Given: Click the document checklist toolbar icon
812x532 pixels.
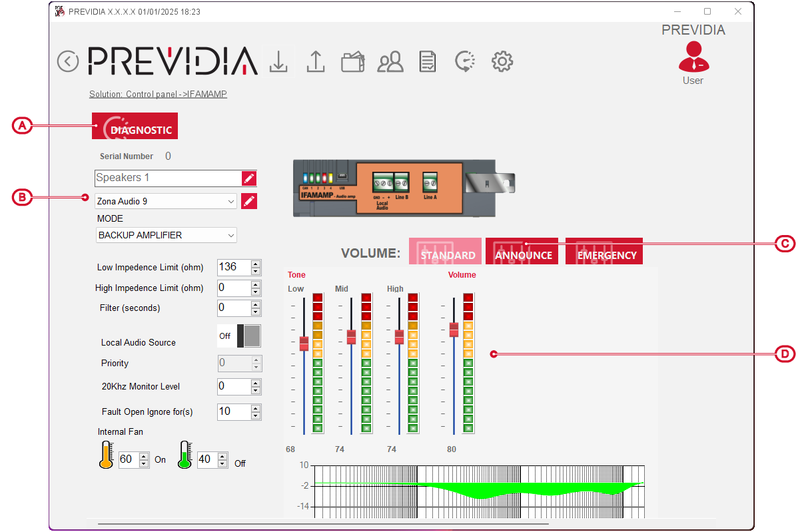Looking at the screenshot, I should tap(427, 62).
